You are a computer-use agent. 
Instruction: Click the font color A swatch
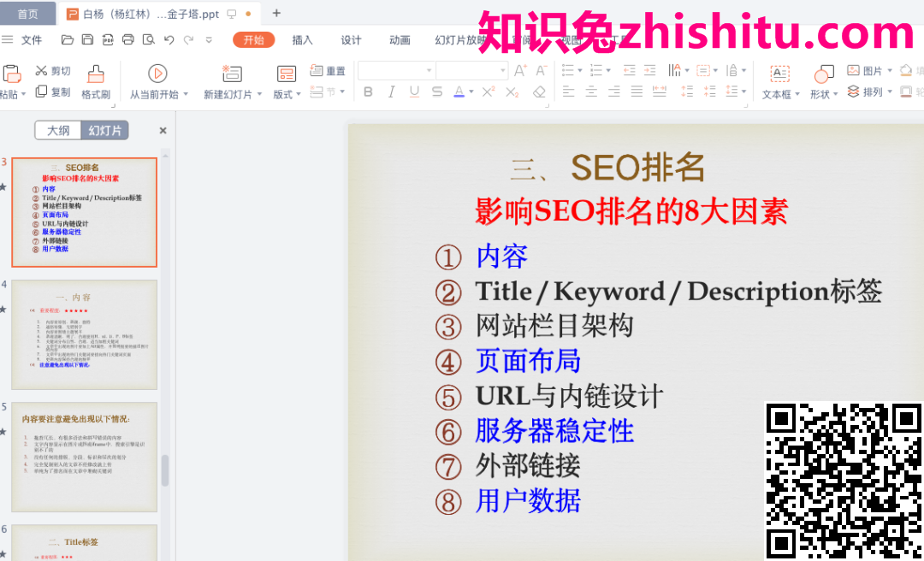point(459,92)
